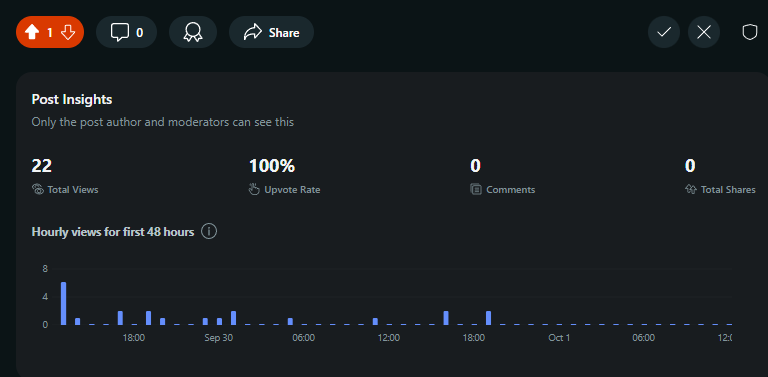Click the Total Shares arrows icon
This screenshot has height=377, width=768.
point(691,189)
